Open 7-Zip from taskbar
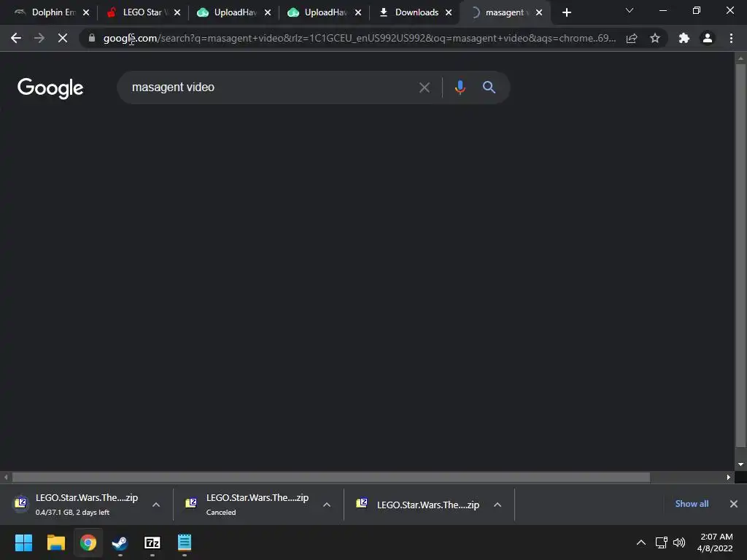Screen dimensions: 747x560 tap(152, 542)
